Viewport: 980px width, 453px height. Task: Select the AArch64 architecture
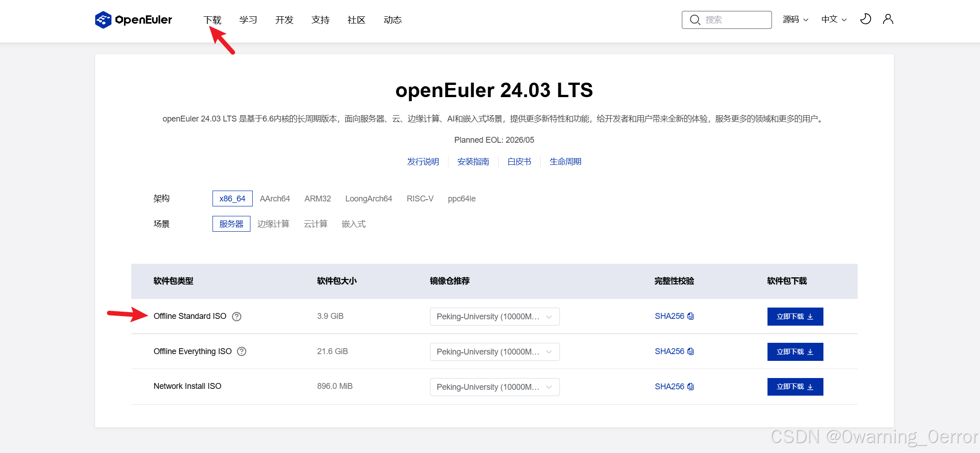[x=274, y=198]
